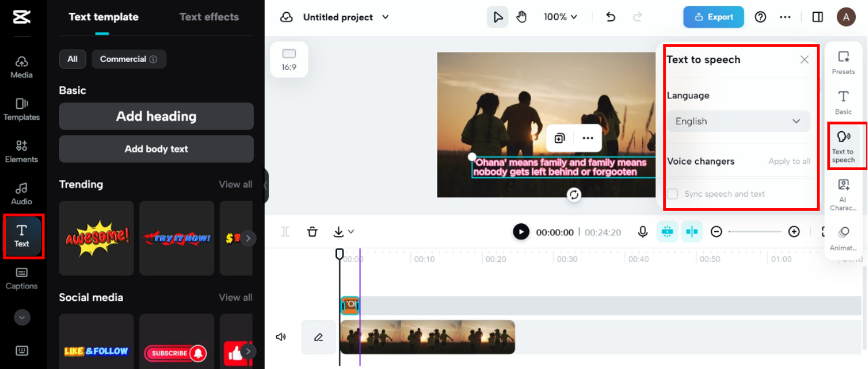
Task: Redo the last action
Action: tap(637, 17)
